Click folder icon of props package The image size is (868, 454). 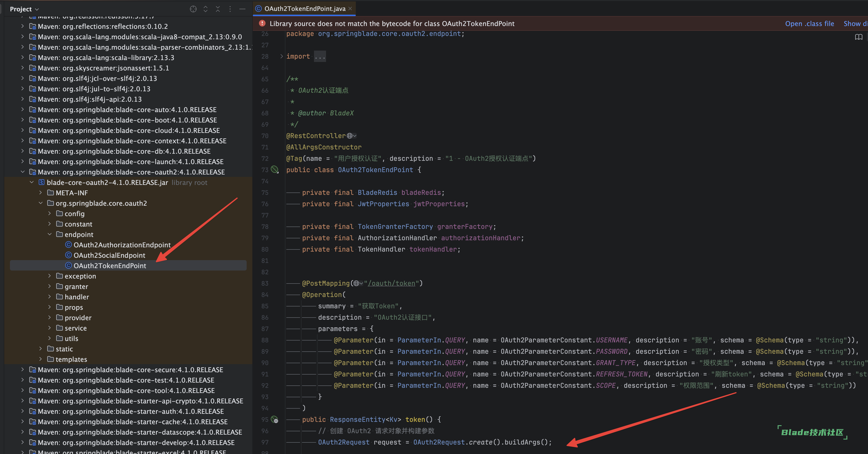pyautogui.click(x=60, y=307)
